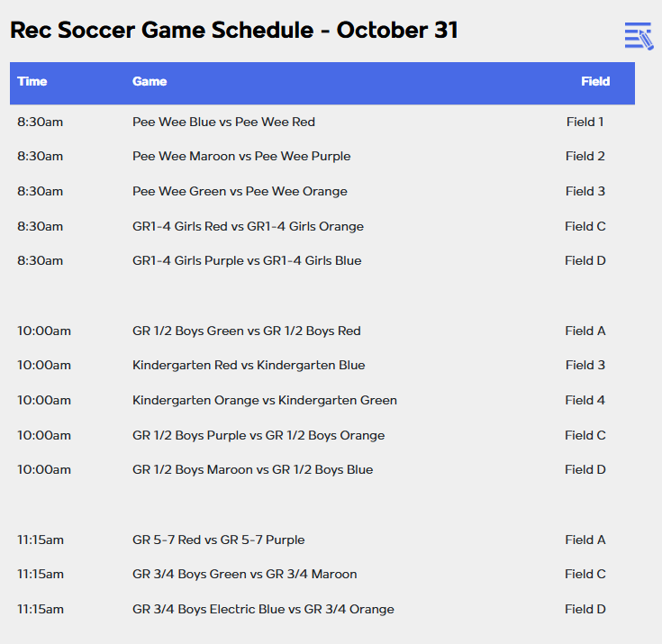Select Pee Wee Maroon vs Pee Wee Purple row
Image resolution: width=662 pixels, height=644 pixels.
tap(322, 156)
